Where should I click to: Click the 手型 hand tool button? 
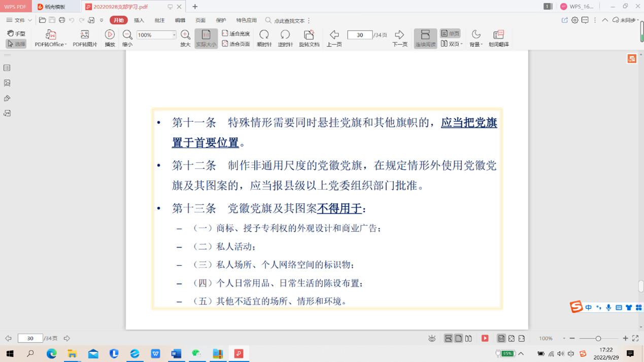tap(16, 33)
